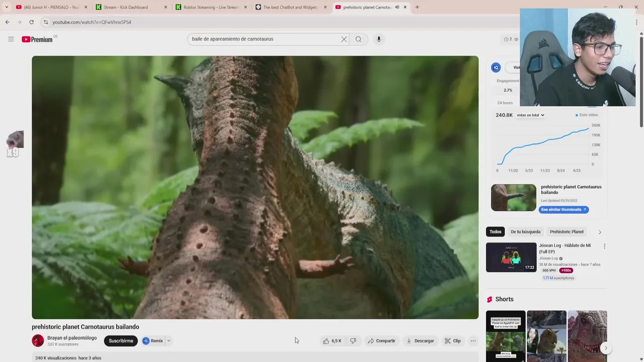Open the tab search dropdown arrow
The width and height of the screenshot is (644, 362).
pyautogui.click(x=7, y=7)
